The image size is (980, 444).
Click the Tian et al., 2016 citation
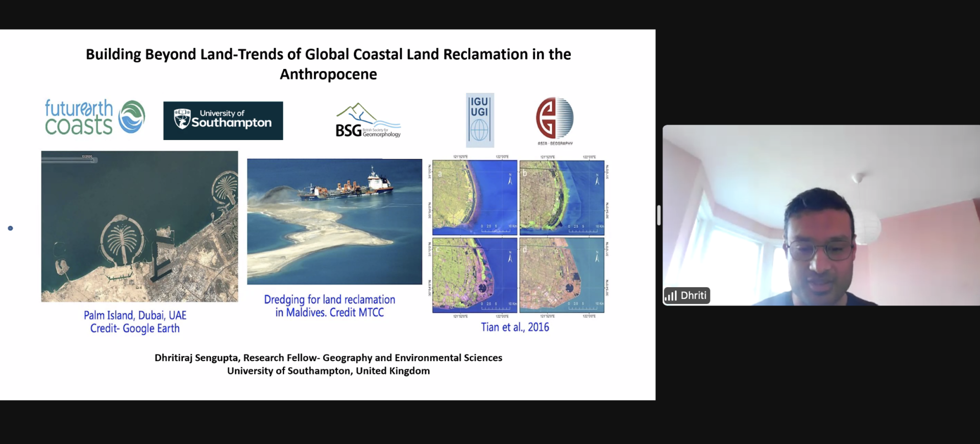point(514,328)
